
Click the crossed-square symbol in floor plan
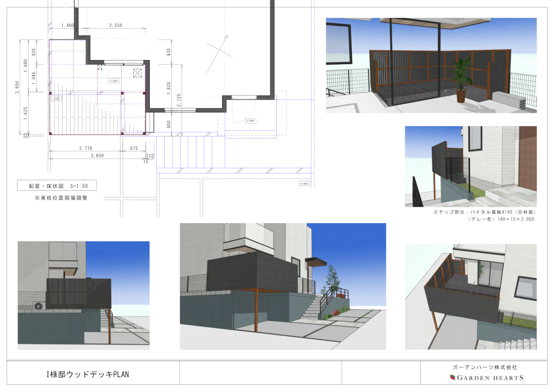pyautogui.click(x=137, y=73)
